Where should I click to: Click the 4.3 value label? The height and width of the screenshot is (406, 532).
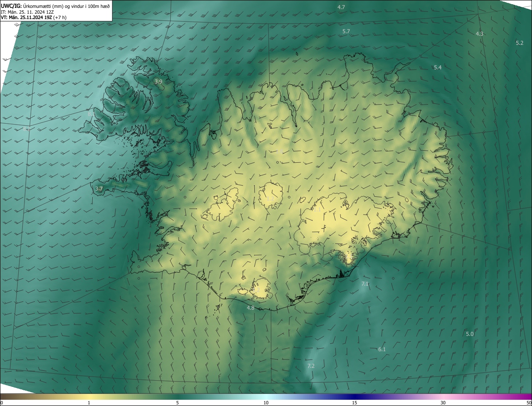click(479, 34)
